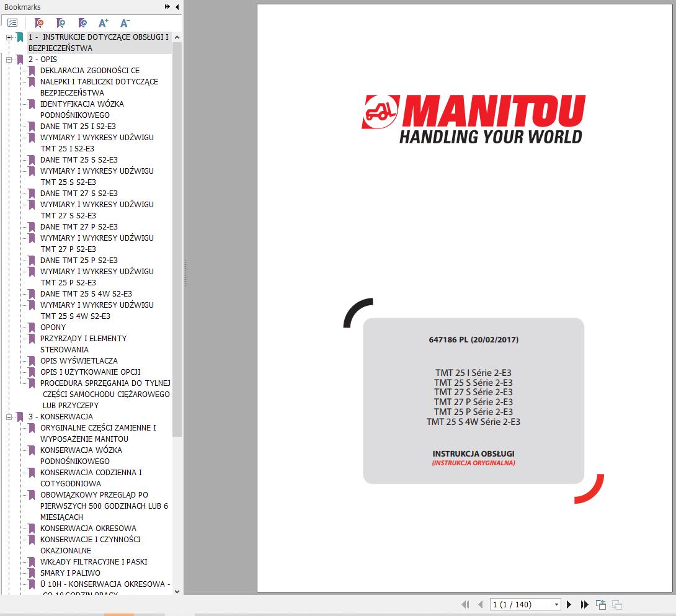Open the bookmarks options menu icon
Screen dimensions: 676x616
pyautogui.click(x=12, y=23)
